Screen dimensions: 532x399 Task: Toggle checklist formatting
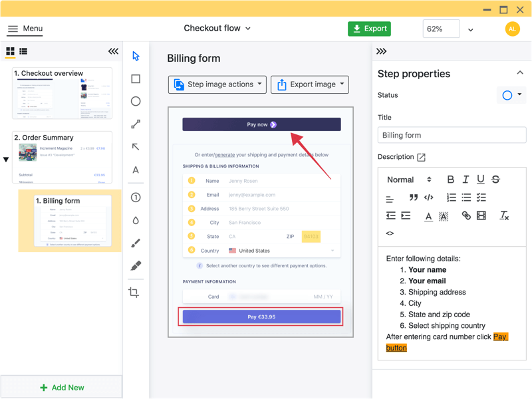[x=481, y=197]
